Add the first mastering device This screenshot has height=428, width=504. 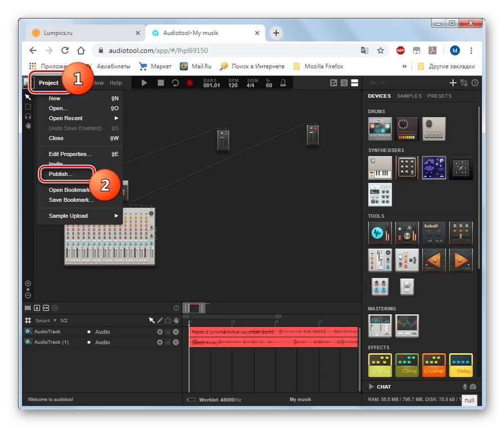[380, 326]
